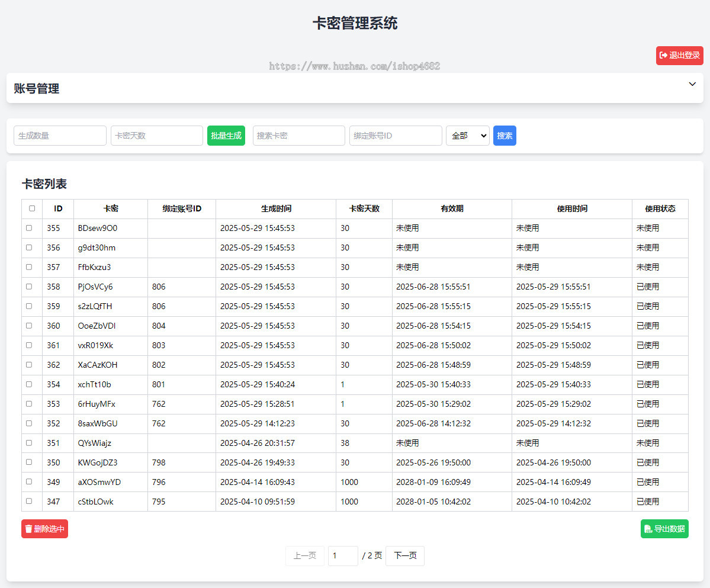Click the 使用状态 column header

click(x=660, y=208)
